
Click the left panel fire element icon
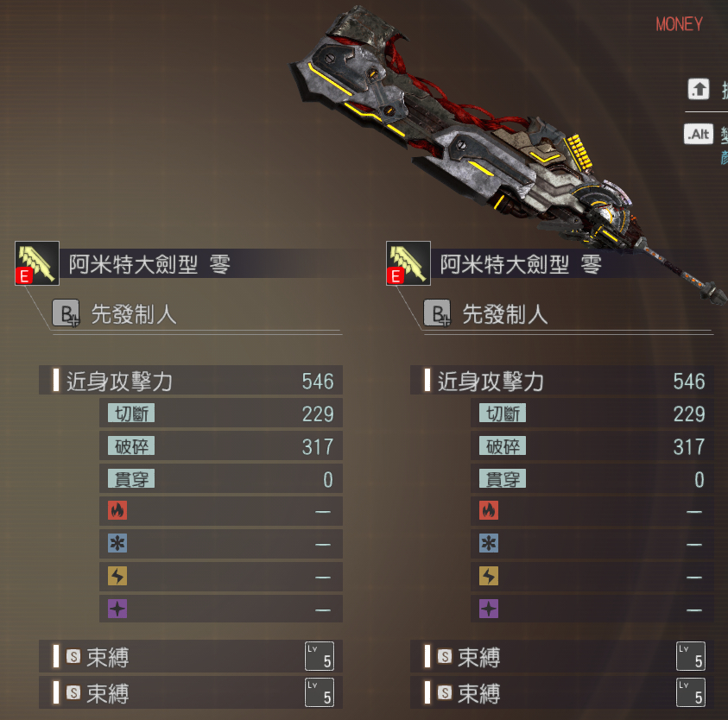point(117,510)
